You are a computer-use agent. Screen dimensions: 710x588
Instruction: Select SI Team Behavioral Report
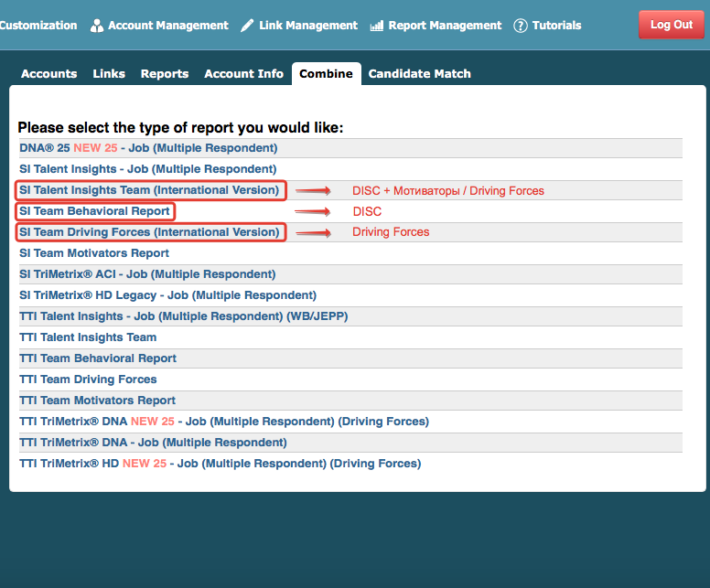click(x=94, y=211)
